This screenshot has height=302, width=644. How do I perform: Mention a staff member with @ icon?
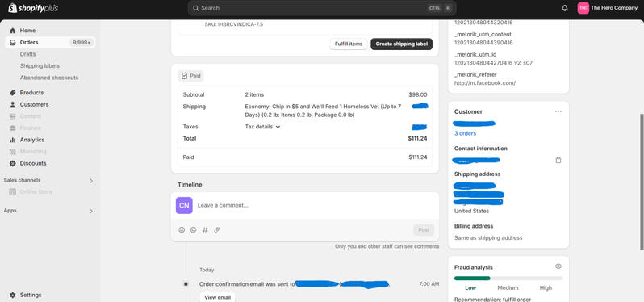click(x=194, y=230)
